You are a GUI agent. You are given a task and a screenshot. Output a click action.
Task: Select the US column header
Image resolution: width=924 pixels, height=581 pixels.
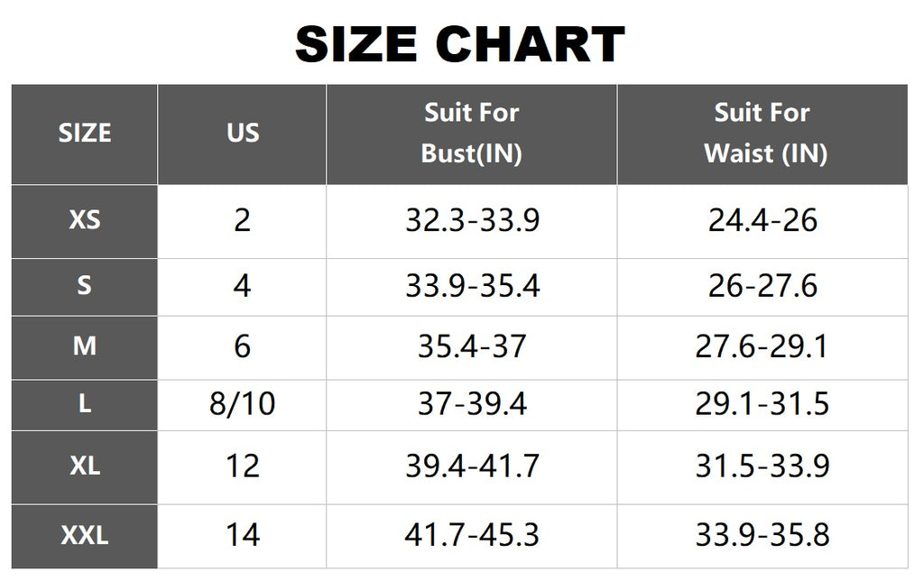(x=242, y=134)
